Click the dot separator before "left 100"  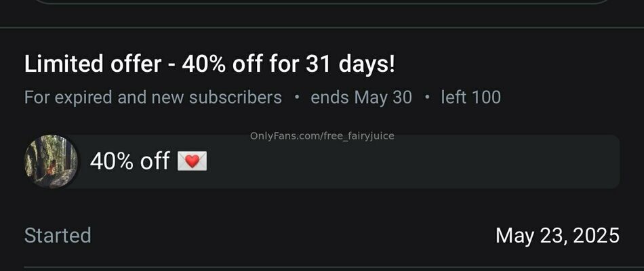(x=426, y=98)
